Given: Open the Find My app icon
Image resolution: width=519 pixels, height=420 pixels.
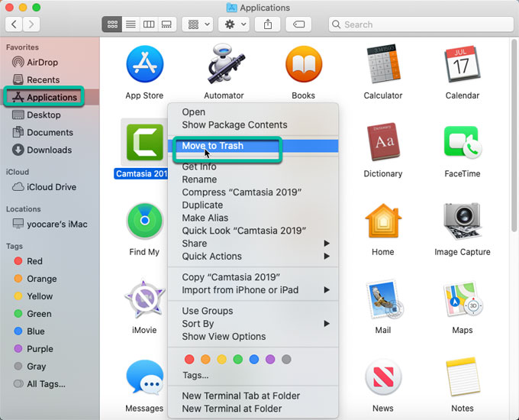Looking at the screenshot, I should (145, 221).
